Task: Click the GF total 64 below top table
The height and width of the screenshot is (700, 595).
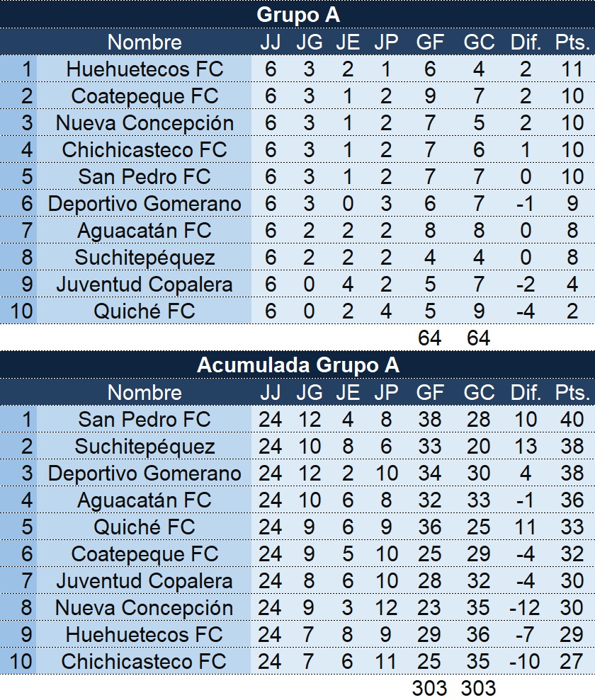Action: tap(430, 338)
